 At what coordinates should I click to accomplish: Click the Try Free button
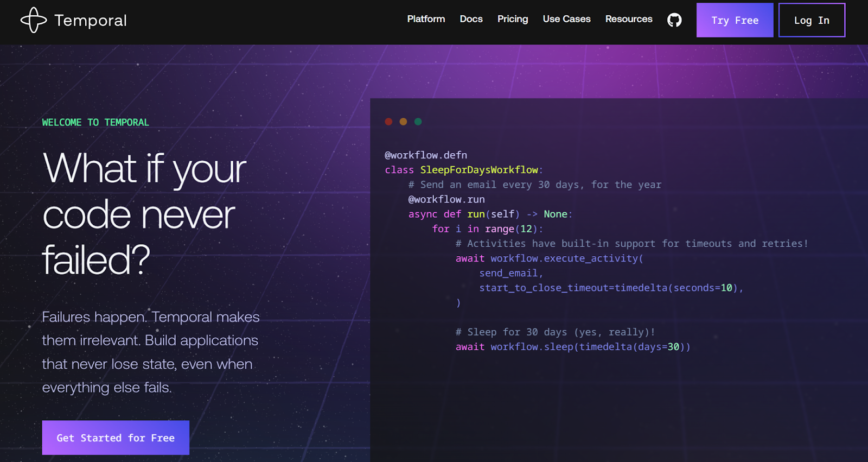pyautogui.click(x=735, y=20)
